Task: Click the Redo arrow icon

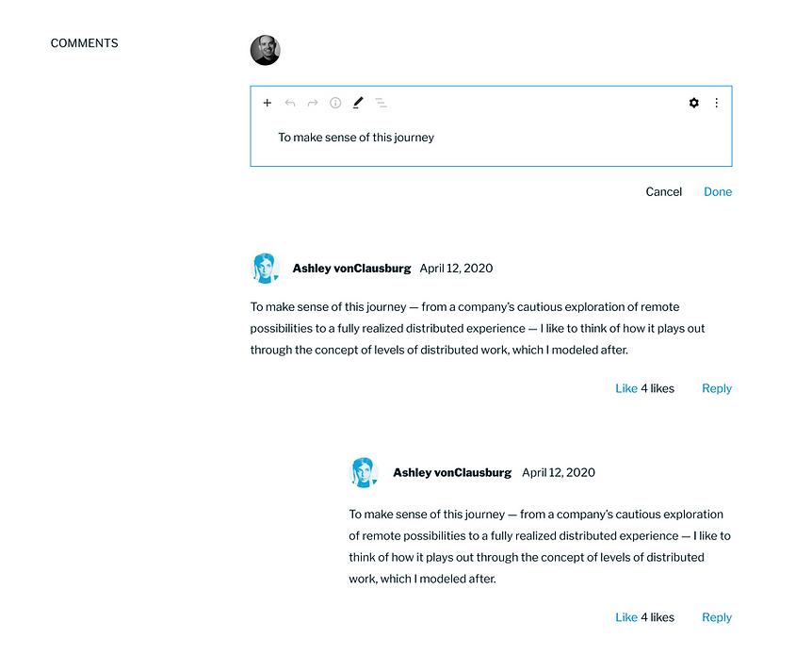Action: click(x=313, y=103)
